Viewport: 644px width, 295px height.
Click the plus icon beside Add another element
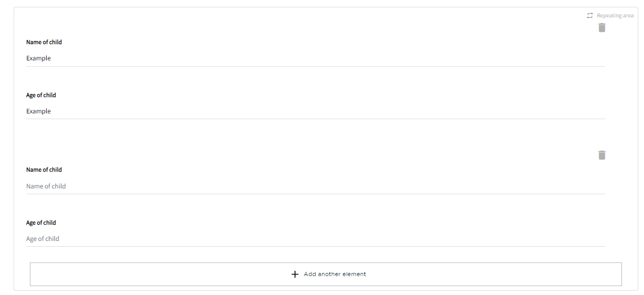click(295, 274)
